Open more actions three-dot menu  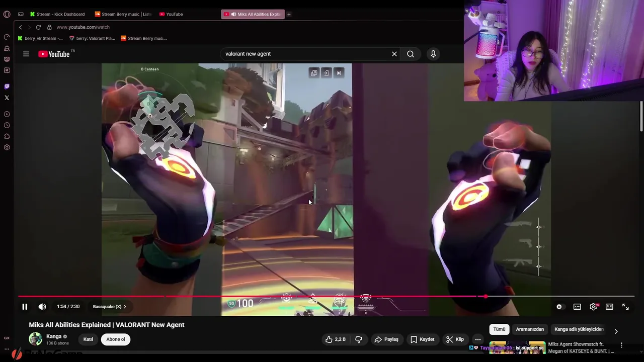pos(478,339)
